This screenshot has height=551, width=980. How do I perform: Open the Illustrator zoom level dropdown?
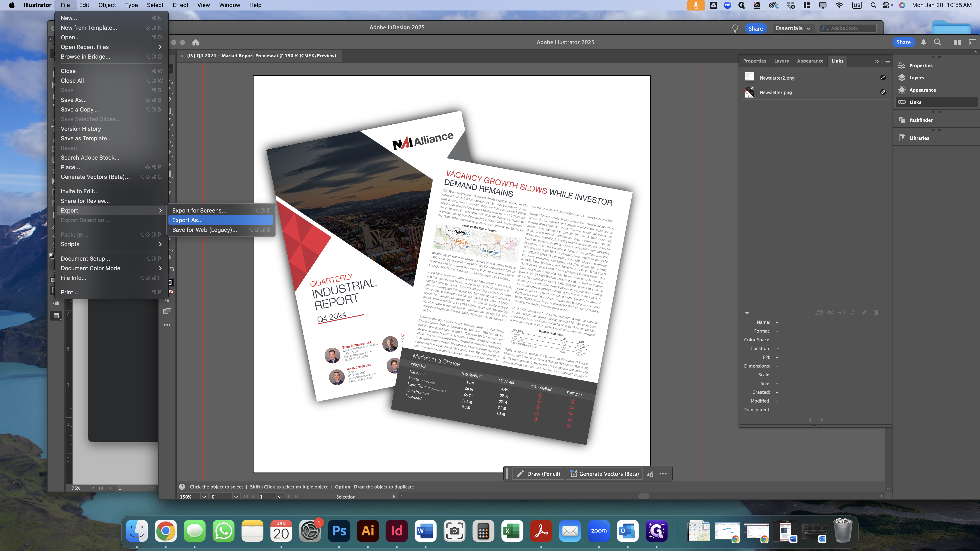pyautogui.click(x=204, y=497)
